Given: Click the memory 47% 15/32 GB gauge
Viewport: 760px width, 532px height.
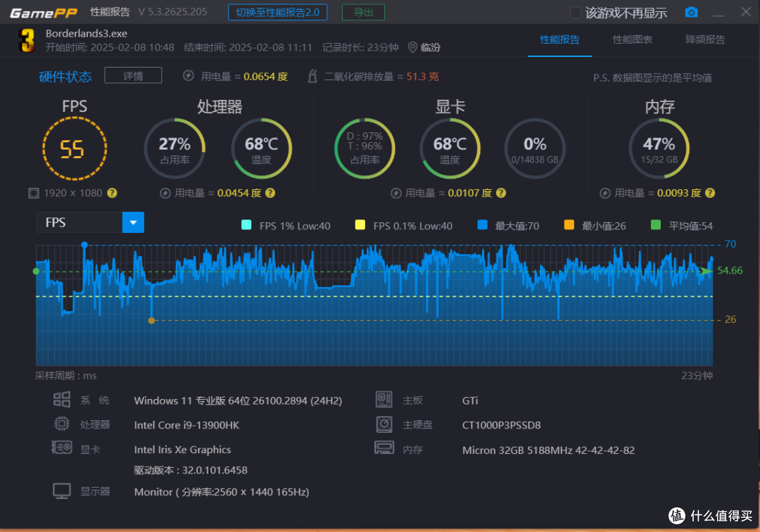Looking at the screenshot, I should coord(659,148).
